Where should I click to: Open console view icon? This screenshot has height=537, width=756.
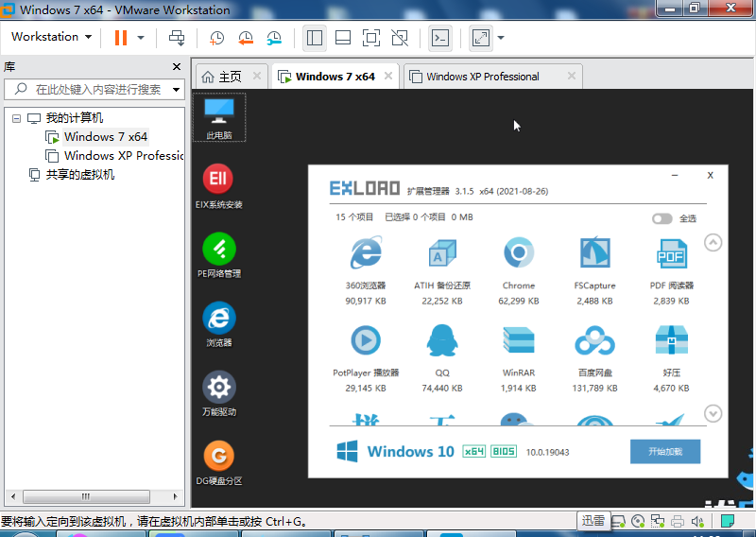pos(440,38)
